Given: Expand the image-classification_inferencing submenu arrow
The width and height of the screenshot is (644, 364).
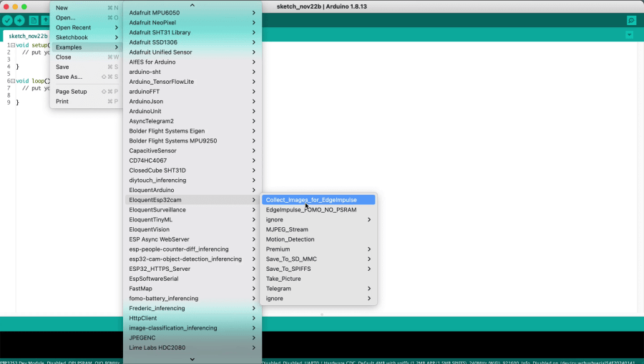Looking at the screenshot, I should pyautogui.click(x=254, y=329).
